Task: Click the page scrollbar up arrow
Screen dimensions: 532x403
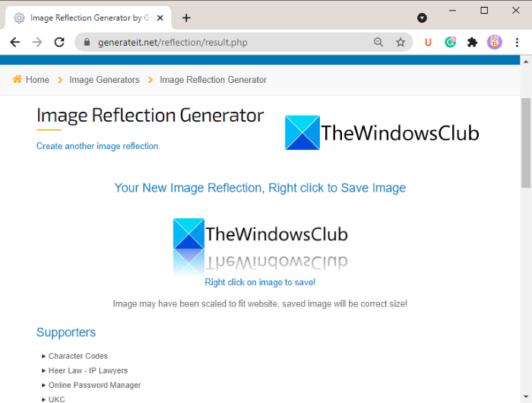Action: pyautogui.click(x=526, y=62)
